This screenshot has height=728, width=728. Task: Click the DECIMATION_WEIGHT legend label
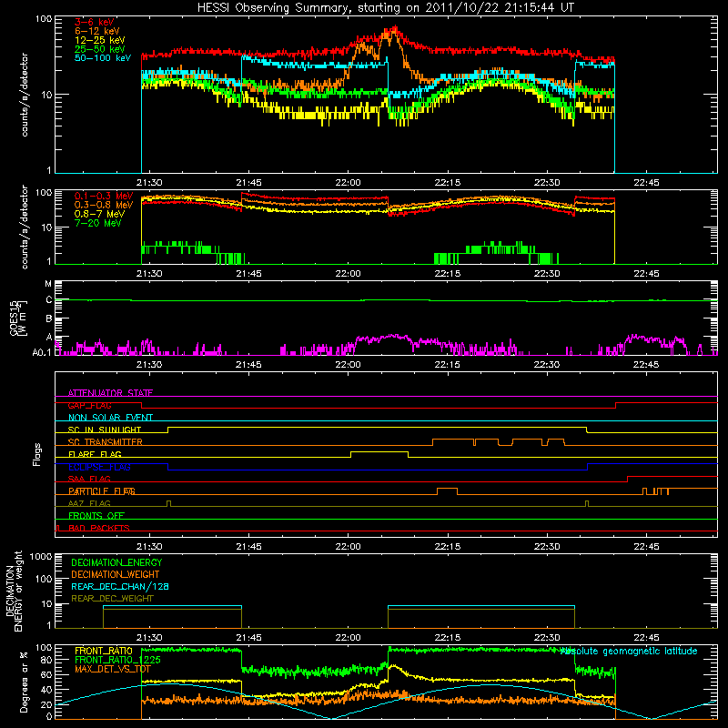pos(116,574)
